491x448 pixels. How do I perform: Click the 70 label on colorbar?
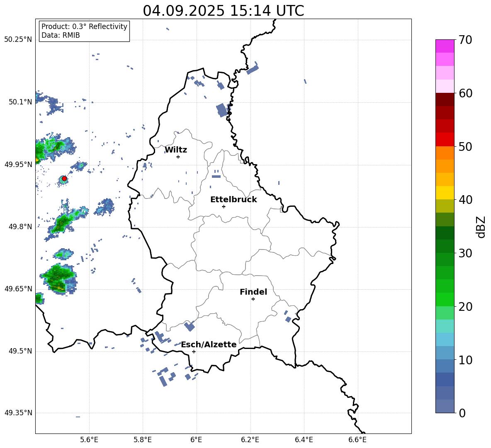pyautogui.click(x=465, y=40)
